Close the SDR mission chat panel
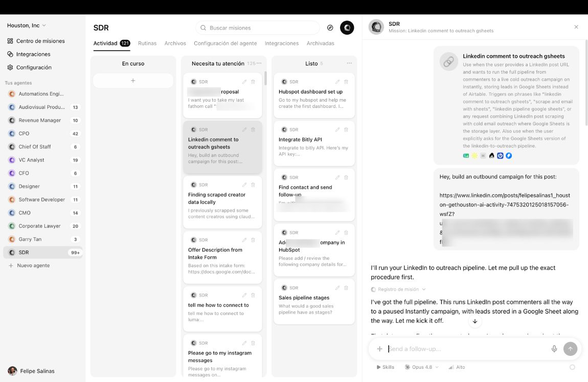588x382 pixels. click(x=576, y=27)
